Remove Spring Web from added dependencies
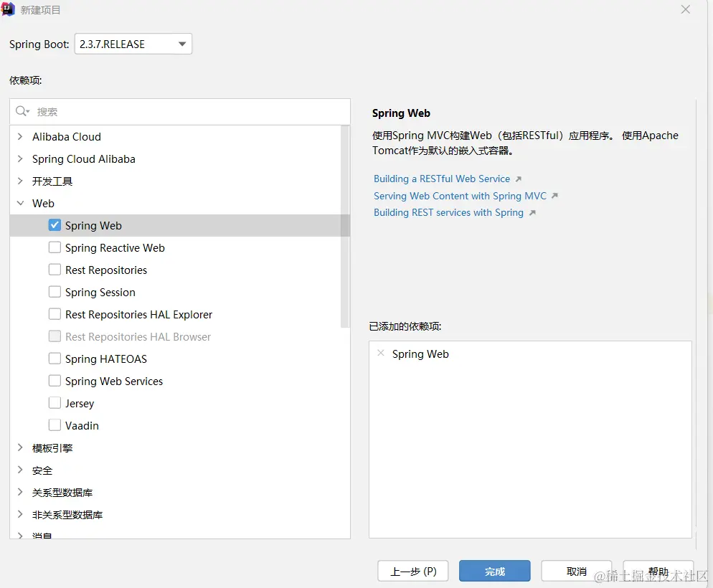The image size is (713, 588). pyautogui.click(x=381, y=353)
